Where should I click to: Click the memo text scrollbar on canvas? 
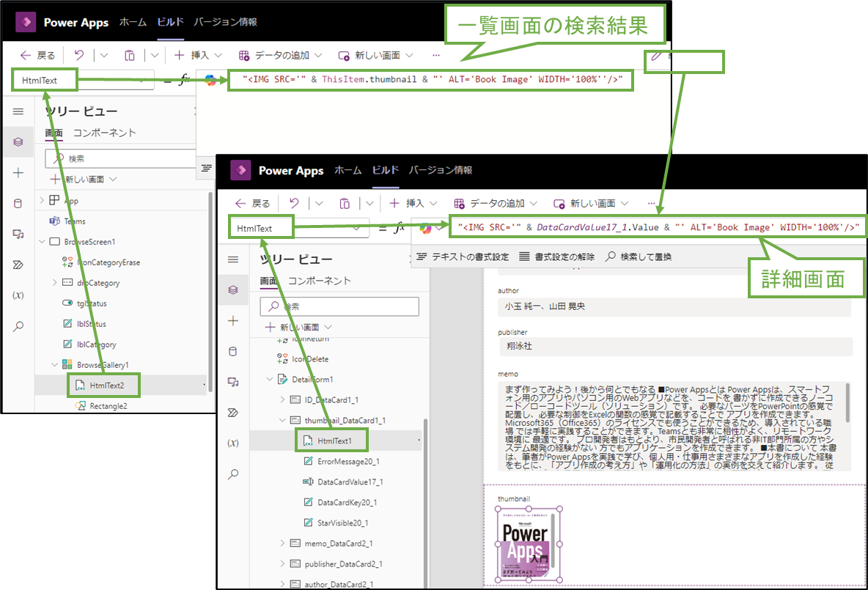click(x=847, y=402)
